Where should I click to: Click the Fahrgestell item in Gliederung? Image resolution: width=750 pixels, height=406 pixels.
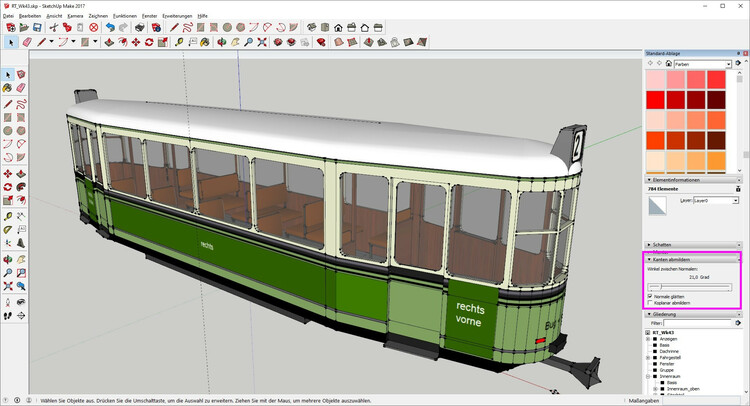pos(670,357)
